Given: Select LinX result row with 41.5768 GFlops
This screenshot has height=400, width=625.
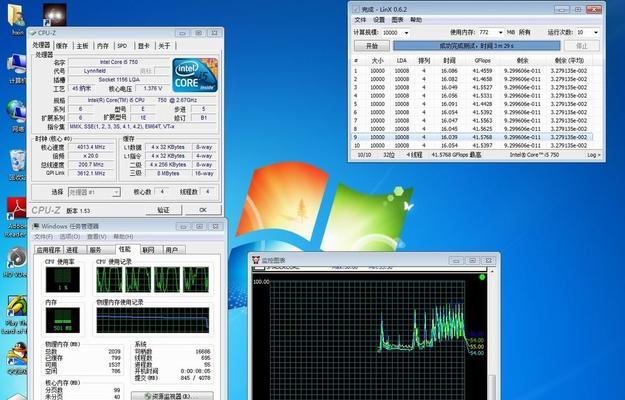Looking at the screenshot, I should tap(472, 137).
